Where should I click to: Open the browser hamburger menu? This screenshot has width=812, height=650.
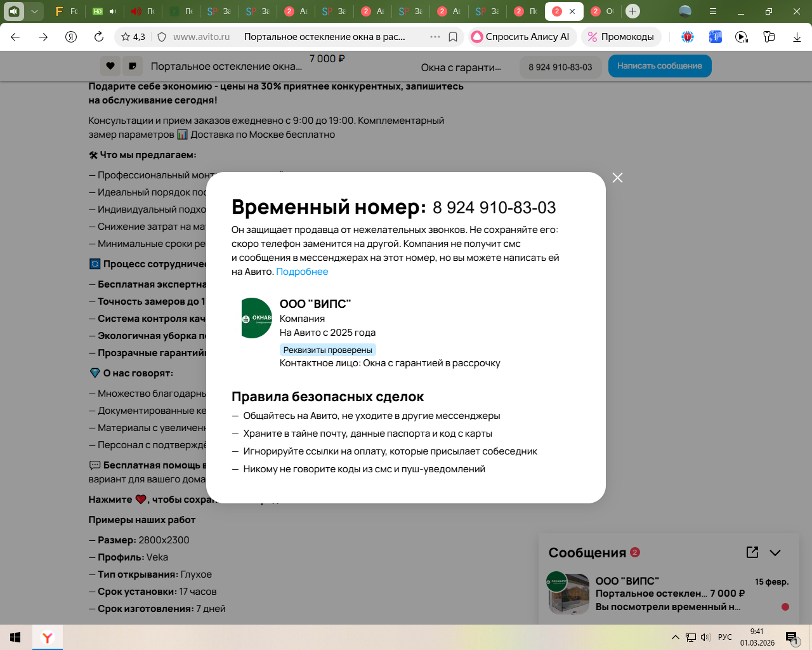tap(713, 11)
